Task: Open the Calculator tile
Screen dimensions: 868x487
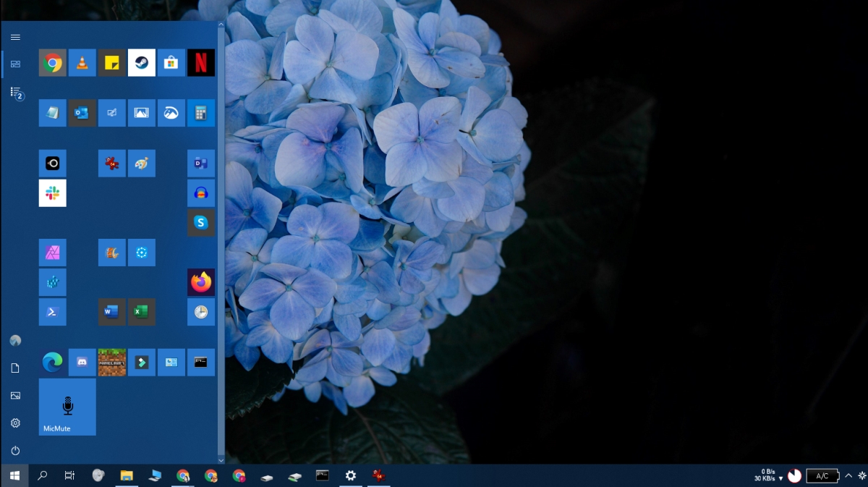Action: [x=201, y=113]
